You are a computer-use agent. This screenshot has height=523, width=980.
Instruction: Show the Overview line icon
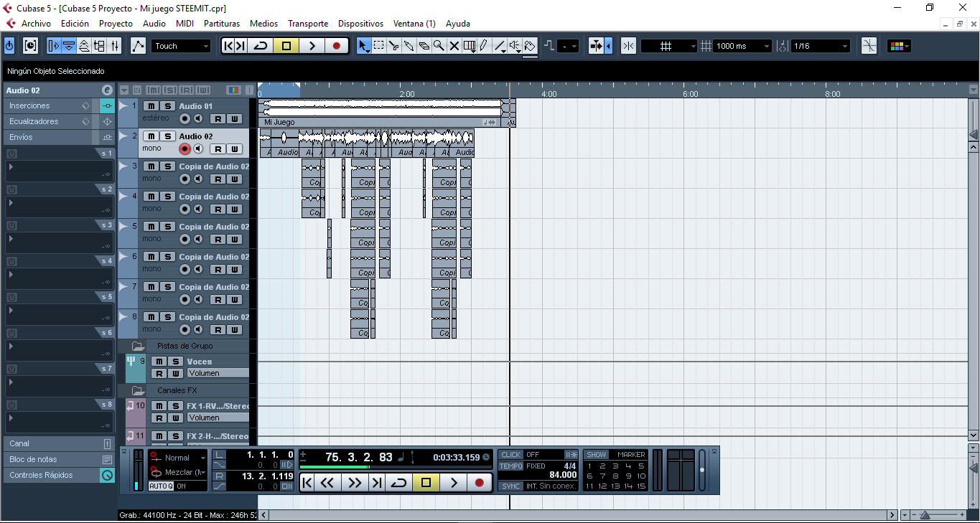(x=84, y=46)
